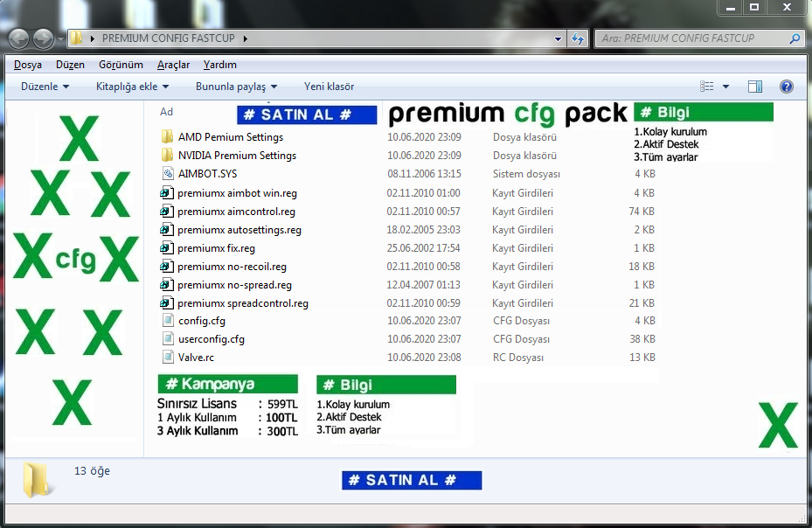Select the AMD Pemium Settings folder icon
This screenshot has width=812, height=528.
pos(167,136)
